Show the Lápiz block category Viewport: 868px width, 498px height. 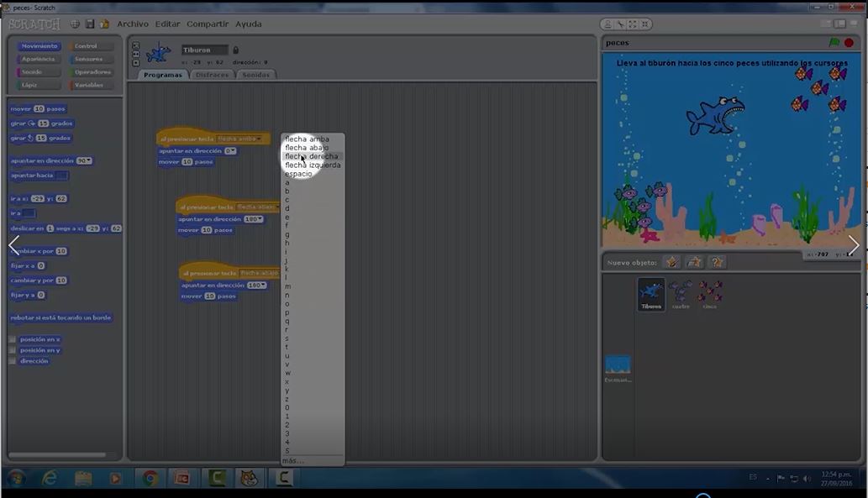click(x=39, y=85)
